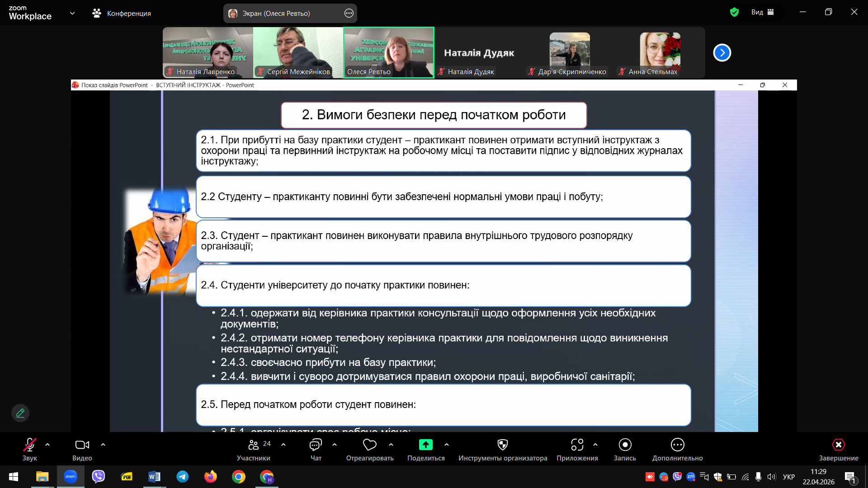
Task: Open the Отреагировать reactions heart icon
Action: 369,446
